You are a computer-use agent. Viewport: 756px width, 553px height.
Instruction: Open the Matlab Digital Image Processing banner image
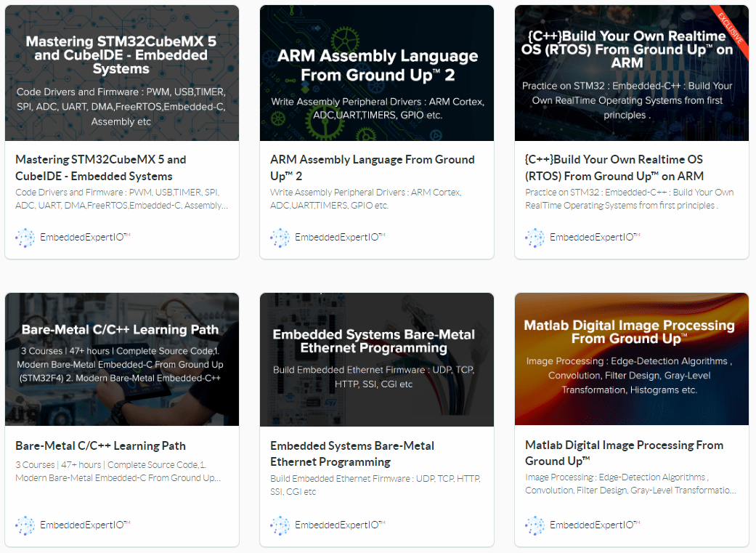632,360
